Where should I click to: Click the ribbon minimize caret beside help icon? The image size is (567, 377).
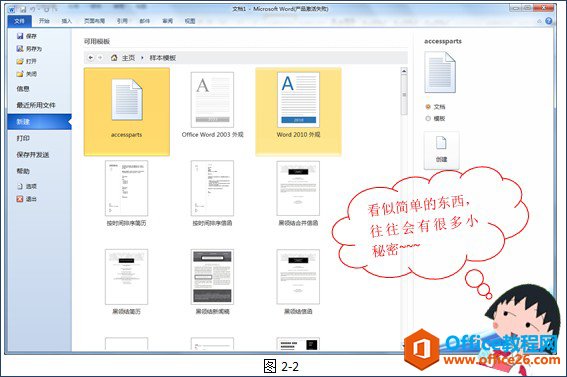point(539,21)
